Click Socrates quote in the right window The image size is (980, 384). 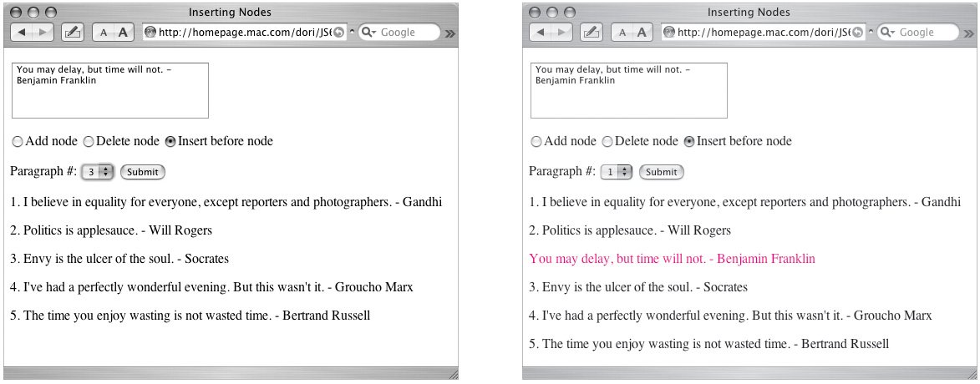tap(638, 287)
